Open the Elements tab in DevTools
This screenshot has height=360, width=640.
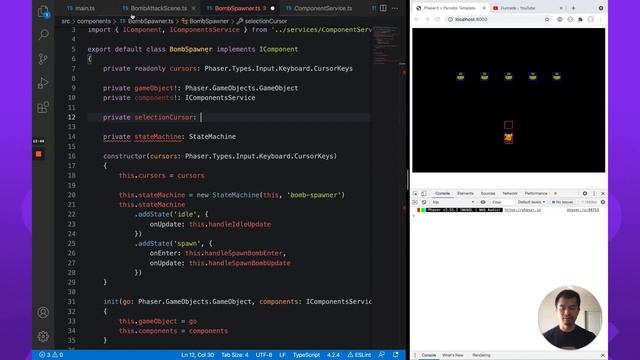pyautogui.click(x=465, y=193)
